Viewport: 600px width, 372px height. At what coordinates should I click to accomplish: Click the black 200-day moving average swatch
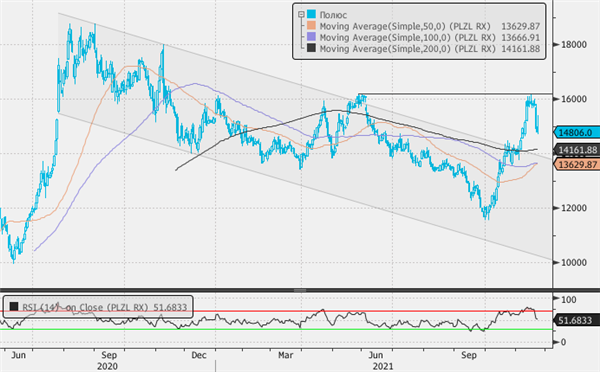311,49
